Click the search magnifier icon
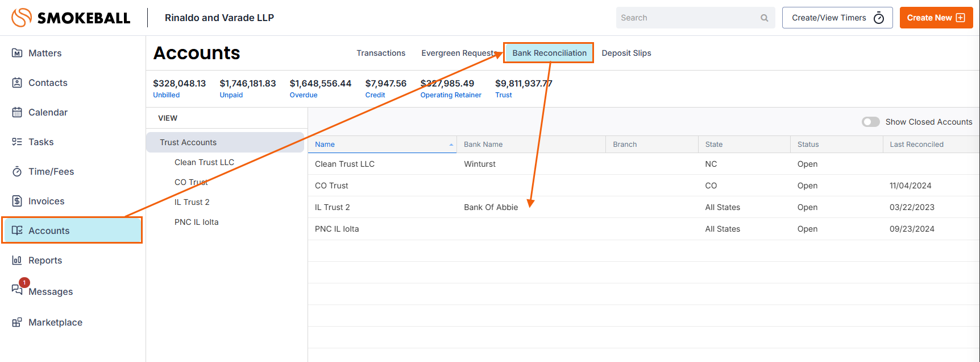 pyautogui.click(x=765, y=18)
